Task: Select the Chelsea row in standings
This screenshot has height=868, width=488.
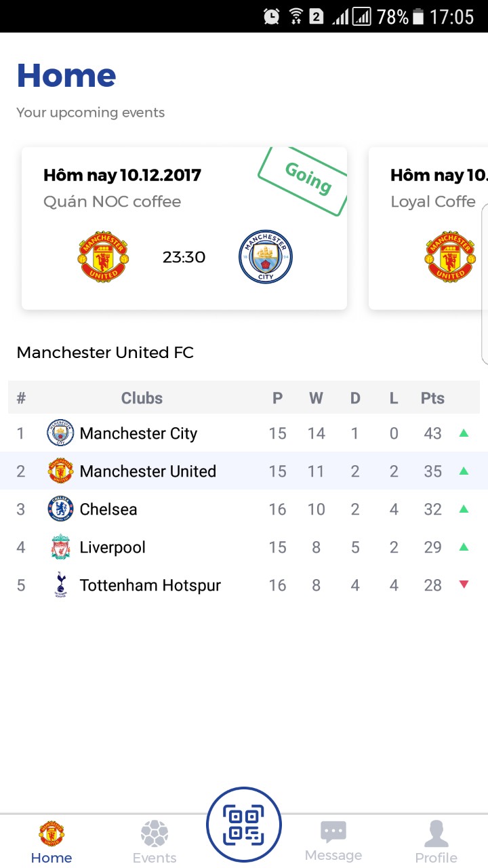Action: (244, 509)
